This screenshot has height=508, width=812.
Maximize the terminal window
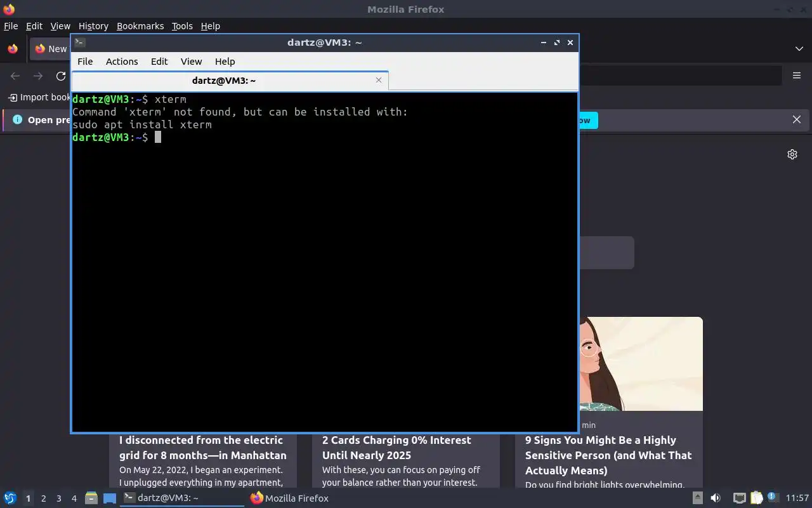tap(557, 43)
